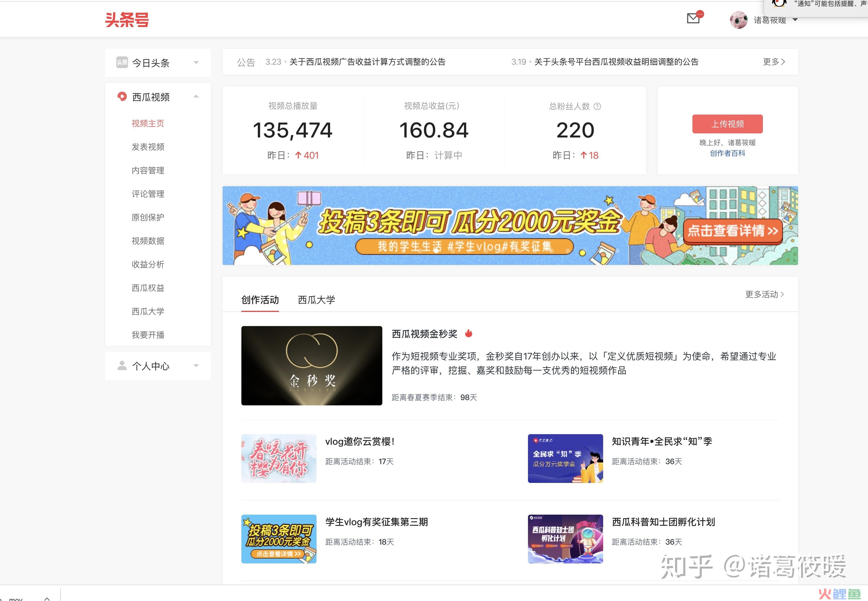Open vlog邀你云赏樱 activity title
Image resolution: width=868 pixels, height=601 pixels.
tap(360, 442)
